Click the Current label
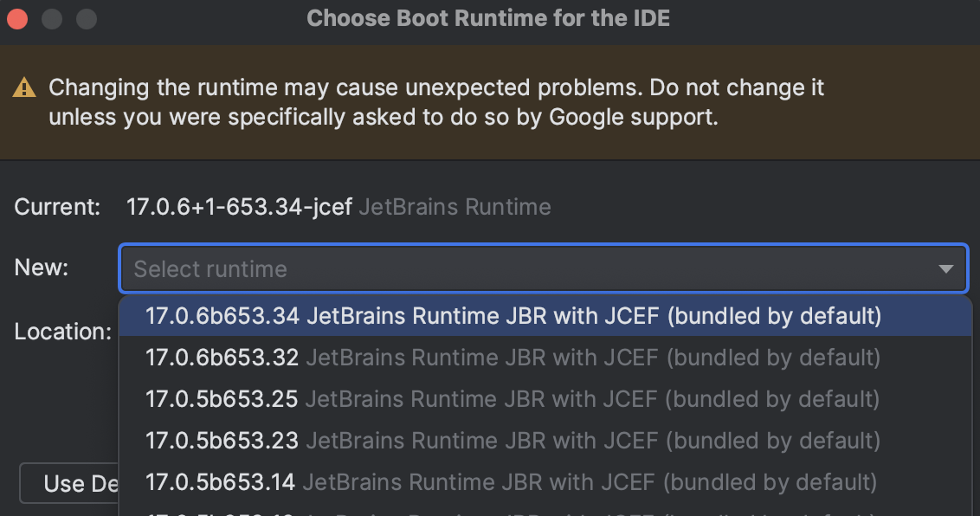This screenshot has width=980, height=516. (x=57, y=207)
